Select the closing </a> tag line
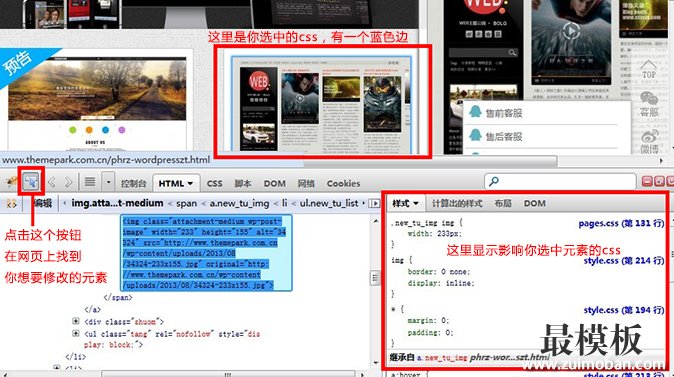Screen dimensions: 674x377 [x=92, y=310]
